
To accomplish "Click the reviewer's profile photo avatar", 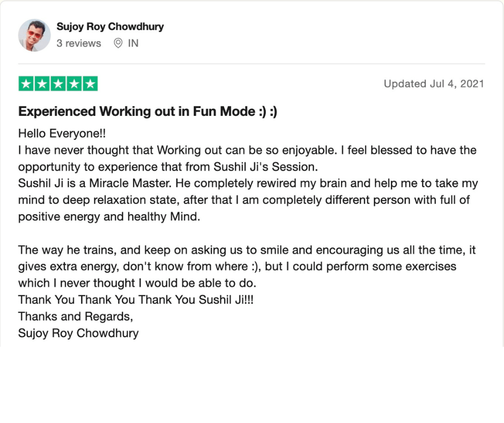I will click(34, 35).
